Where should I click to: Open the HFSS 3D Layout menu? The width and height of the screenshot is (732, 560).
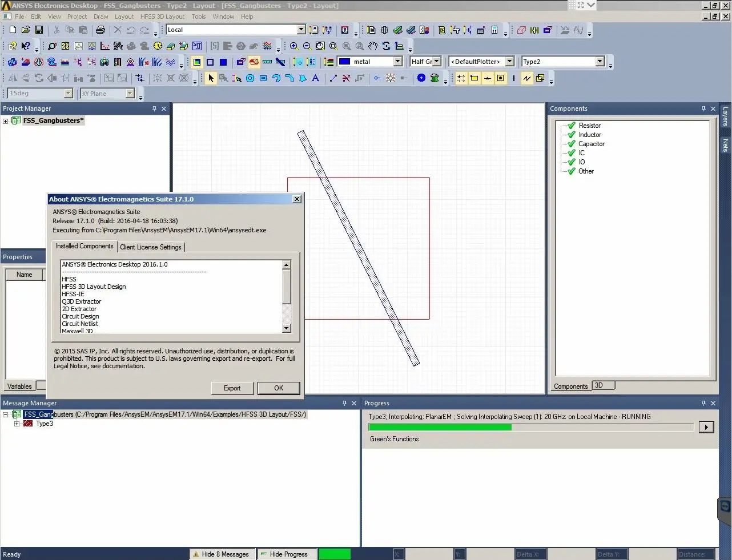162,17
